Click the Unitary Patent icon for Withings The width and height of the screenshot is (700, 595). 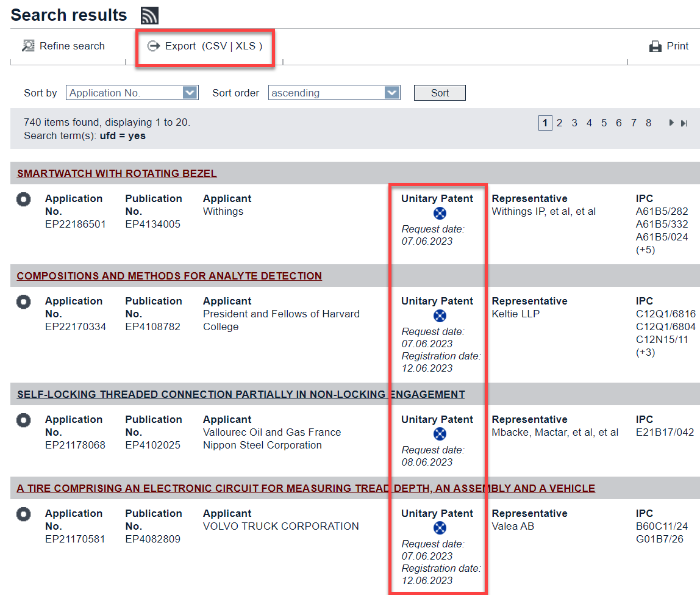coord(440,213)
